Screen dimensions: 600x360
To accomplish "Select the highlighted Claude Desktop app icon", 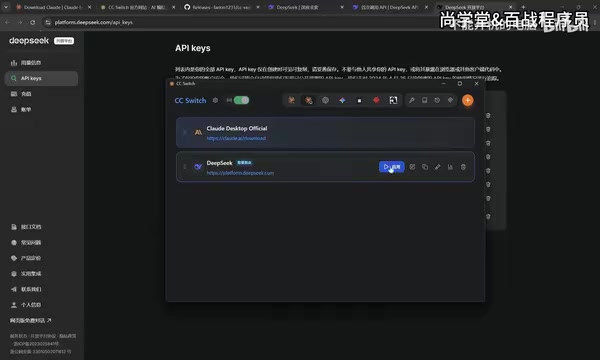I will coord(308,100).
